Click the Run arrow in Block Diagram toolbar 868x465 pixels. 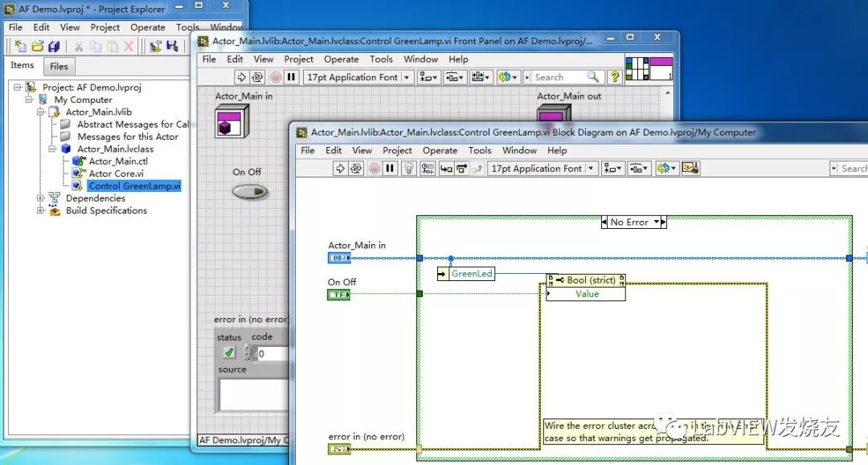340,168
